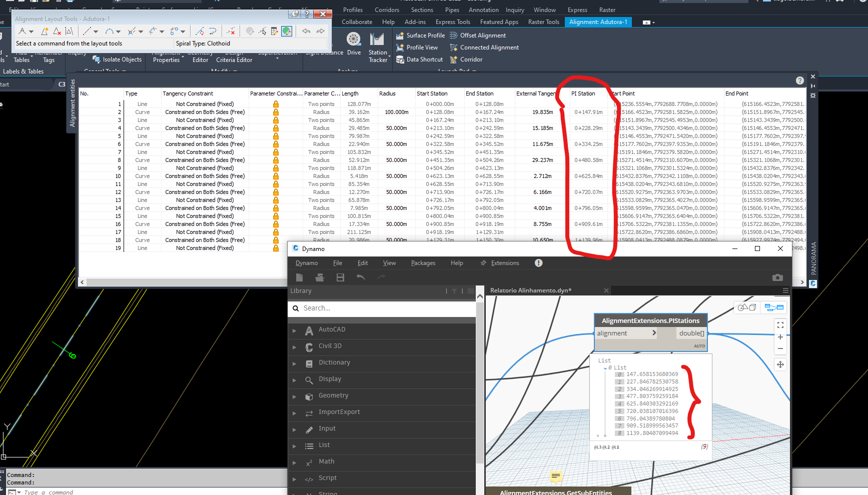Click the Undo arrow in Alignment Layout Tools

(306, 31)
